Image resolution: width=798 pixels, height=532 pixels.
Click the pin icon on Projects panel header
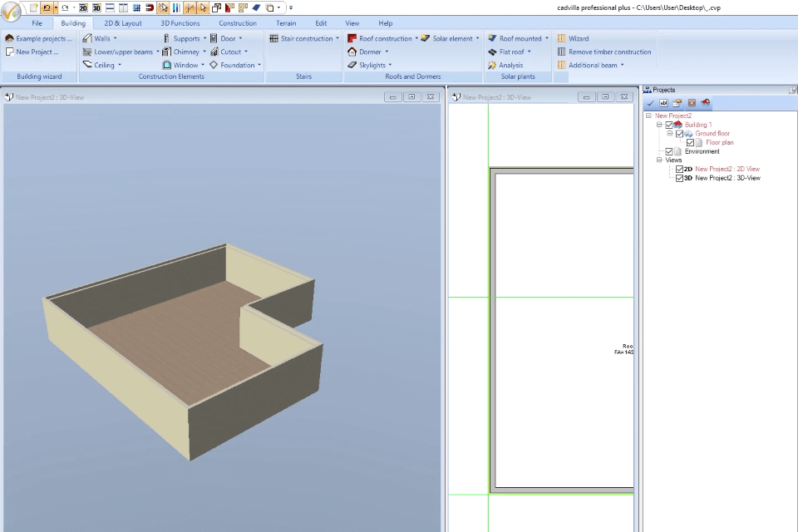click(792, 90)
